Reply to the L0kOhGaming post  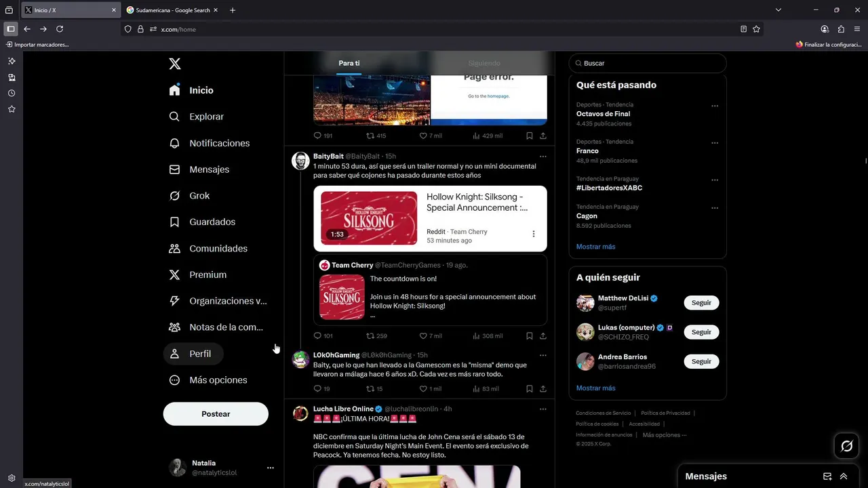click(321, 389)
